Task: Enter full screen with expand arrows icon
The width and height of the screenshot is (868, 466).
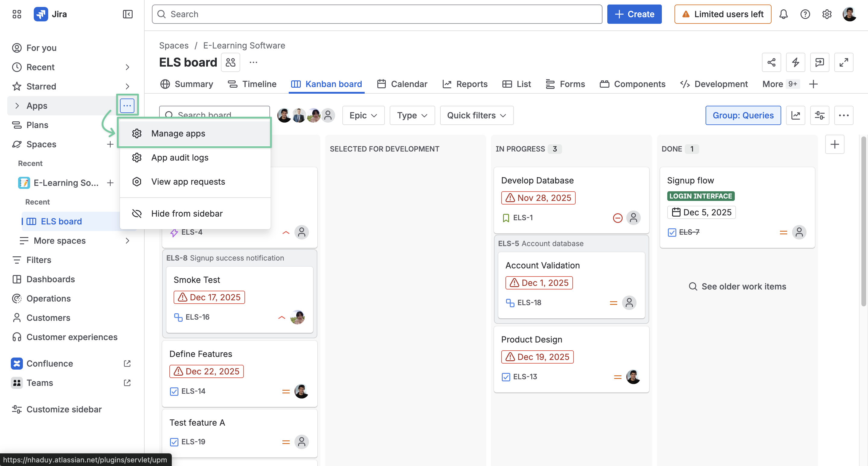Action: tap(843, 62)
